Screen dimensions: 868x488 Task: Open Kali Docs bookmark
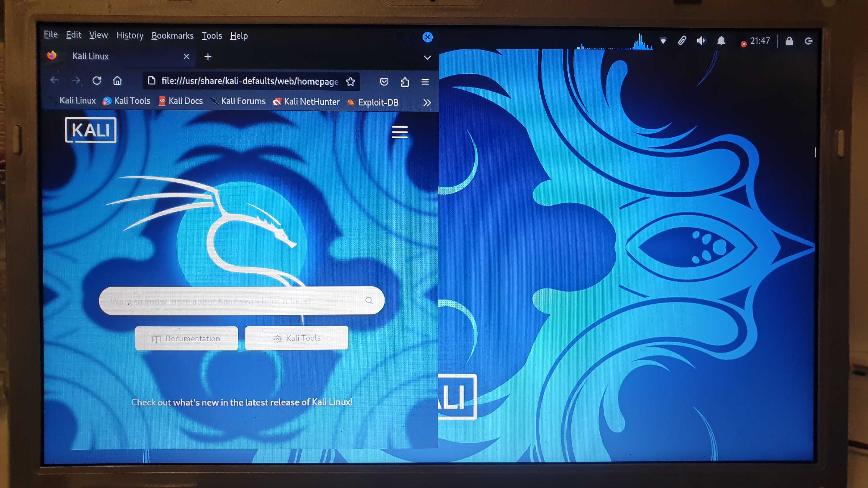pyautogui.click(x=181, y=101)
